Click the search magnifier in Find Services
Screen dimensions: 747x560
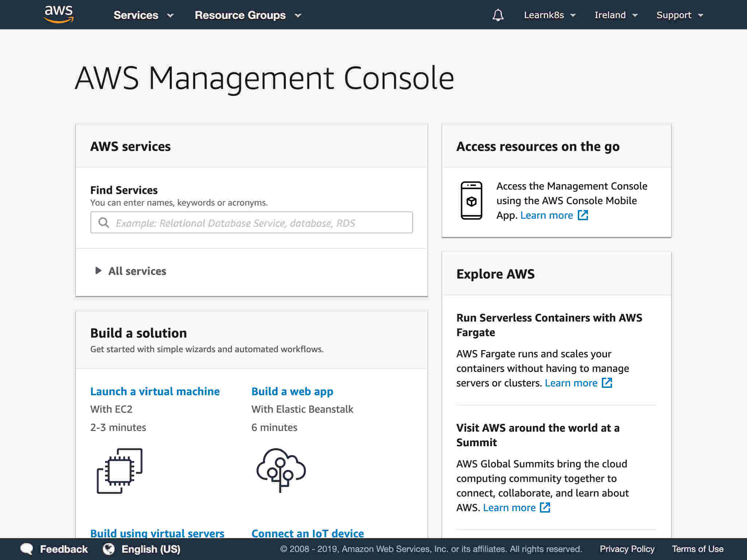click(104, 223)
